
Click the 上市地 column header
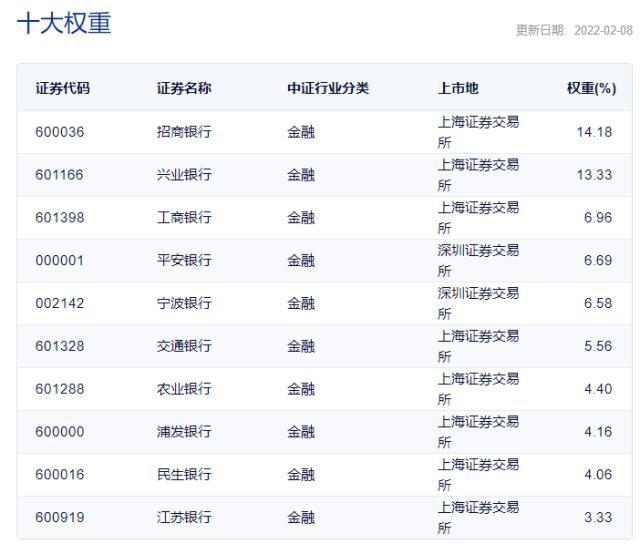pos(458,88)
